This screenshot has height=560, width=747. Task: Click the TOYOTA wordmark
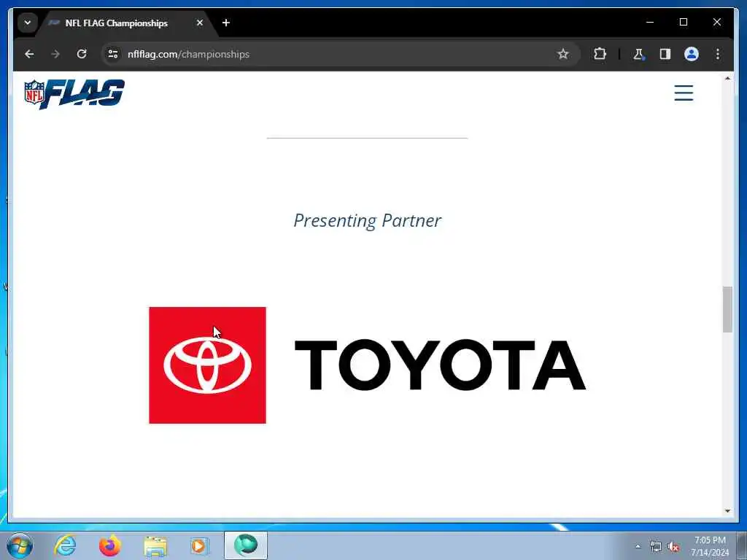tap(440, 365)
